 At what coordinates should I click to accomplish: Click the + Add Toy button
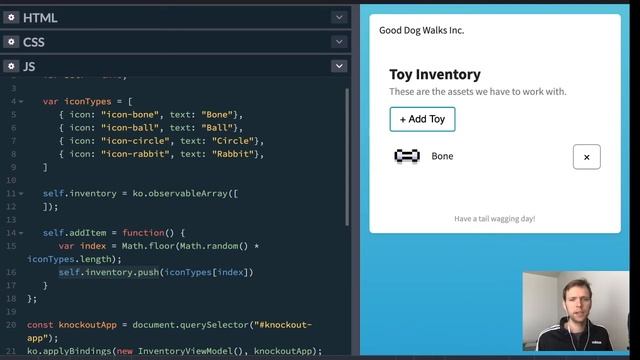click(x=422, y=119)
